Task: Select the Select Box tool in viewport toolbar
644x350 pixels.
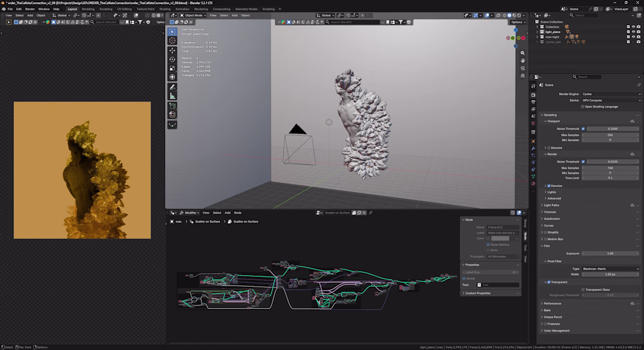Action: [173, 32]
